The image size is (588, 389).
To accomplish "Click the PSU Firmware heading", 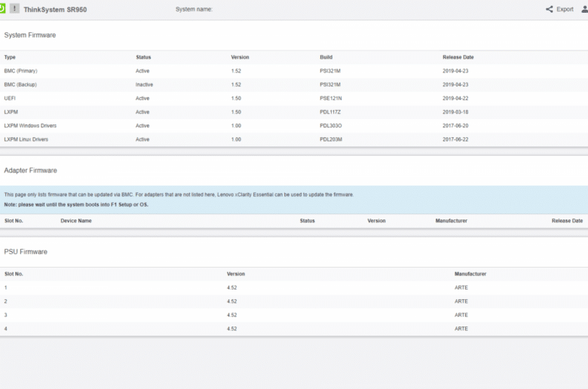I will click(x=26, y=252).
